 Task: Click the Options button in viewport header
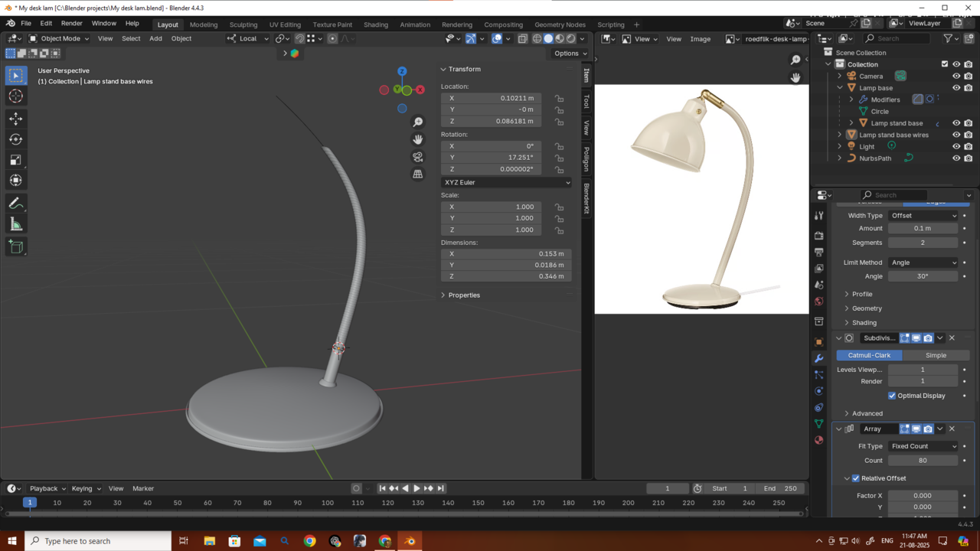click(570, 54)
